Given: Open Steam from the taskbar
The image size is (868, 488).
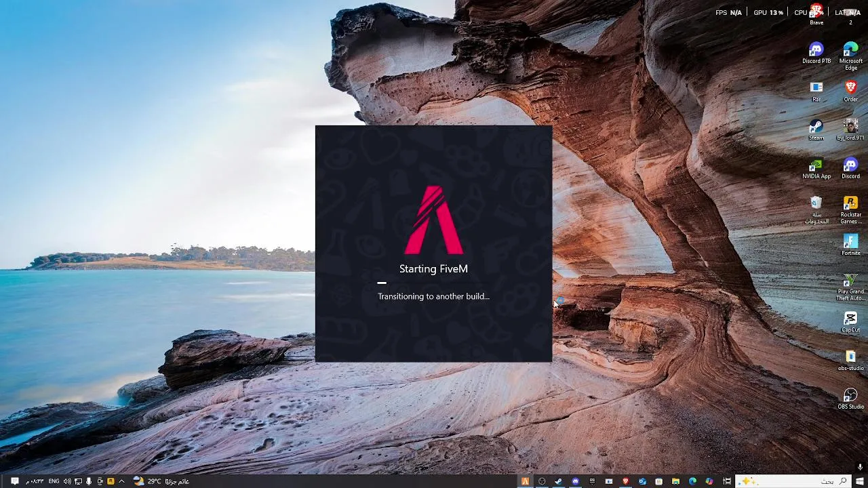Looking at the screenshot, I should (x=558, y=481).
